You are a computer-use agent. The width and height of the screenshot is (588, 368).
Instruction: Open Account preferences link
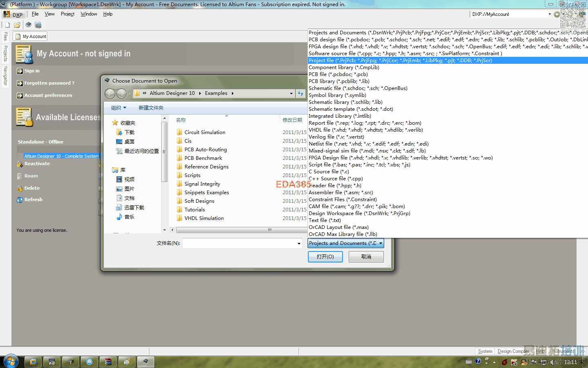point(48,95)
